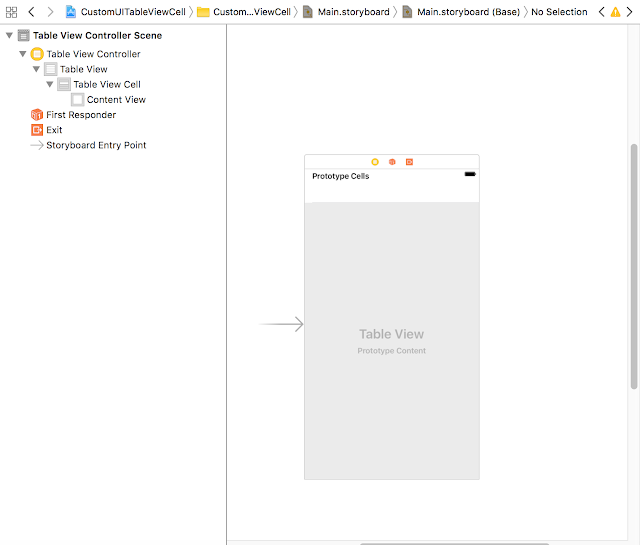The height and width of the screenshot is (545, 640).
Task: Jump to next issue arrow
Action: point(629,12)
